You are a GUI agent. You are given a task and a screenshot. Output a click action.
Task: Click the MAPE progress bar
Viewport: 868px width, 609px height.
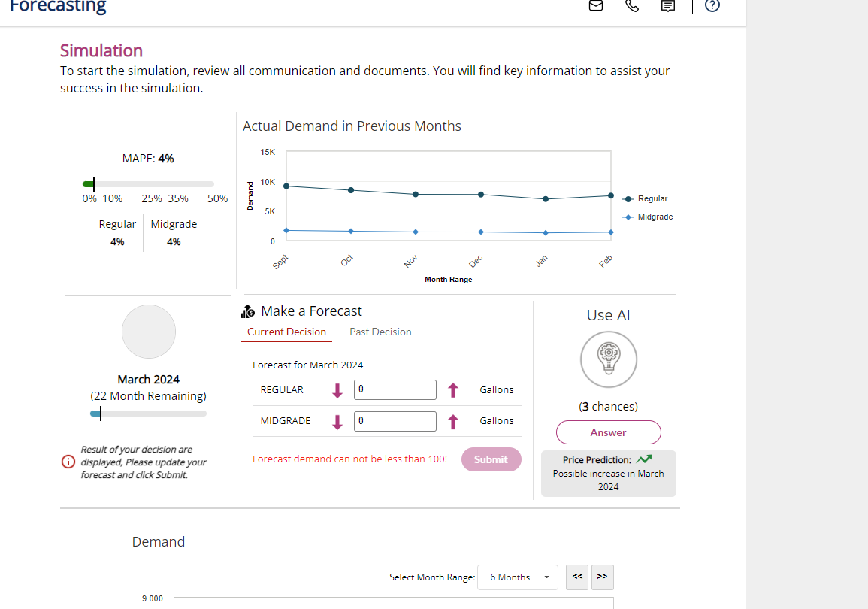tap(148, 183)
